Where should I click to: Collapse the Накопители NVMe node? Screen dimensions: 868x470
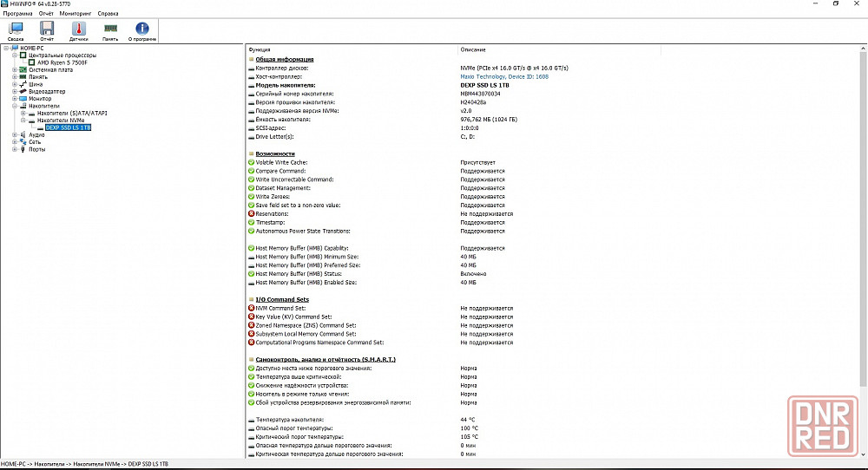23,120
